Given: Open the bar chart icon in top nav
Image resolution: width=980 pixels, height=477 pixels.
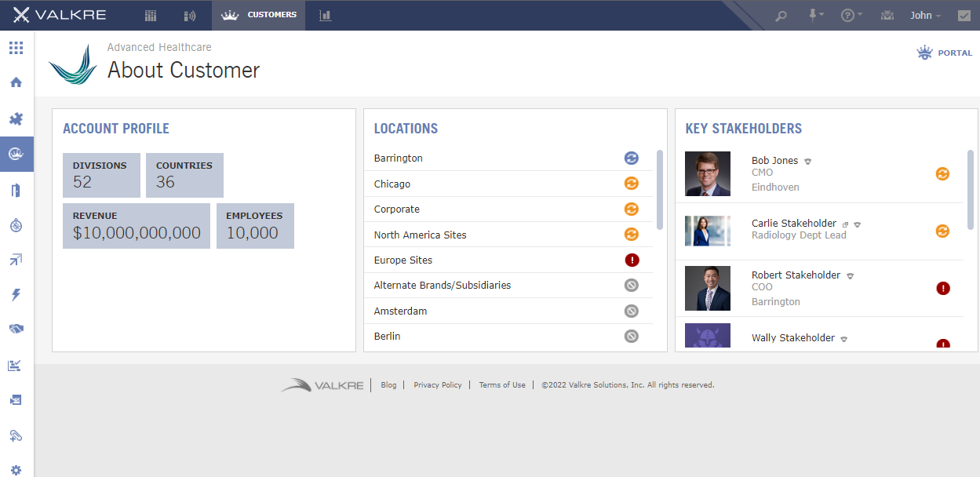Looking at the screenshot, I should pyautogui.click(x=325, y=15).
